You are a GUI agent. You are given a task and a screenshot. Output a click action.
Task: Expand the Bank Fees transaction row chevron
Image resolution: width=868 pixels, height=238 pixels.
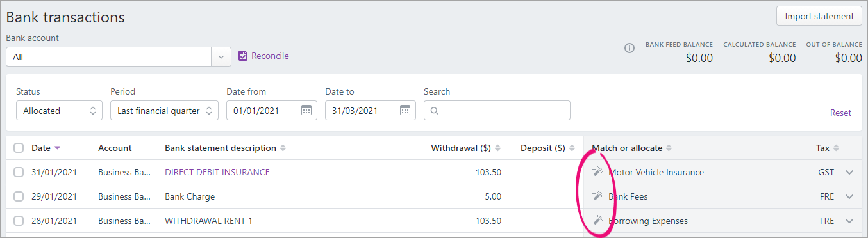tap(850, 196)
